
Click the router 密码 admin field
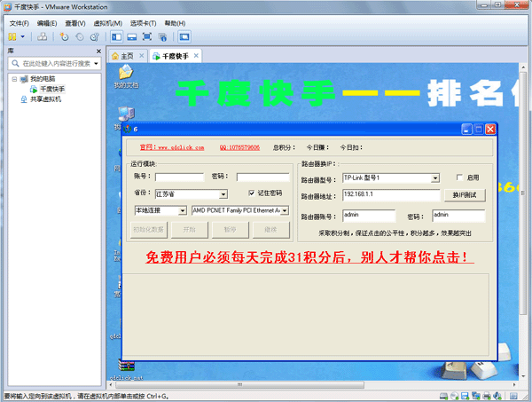458,216
